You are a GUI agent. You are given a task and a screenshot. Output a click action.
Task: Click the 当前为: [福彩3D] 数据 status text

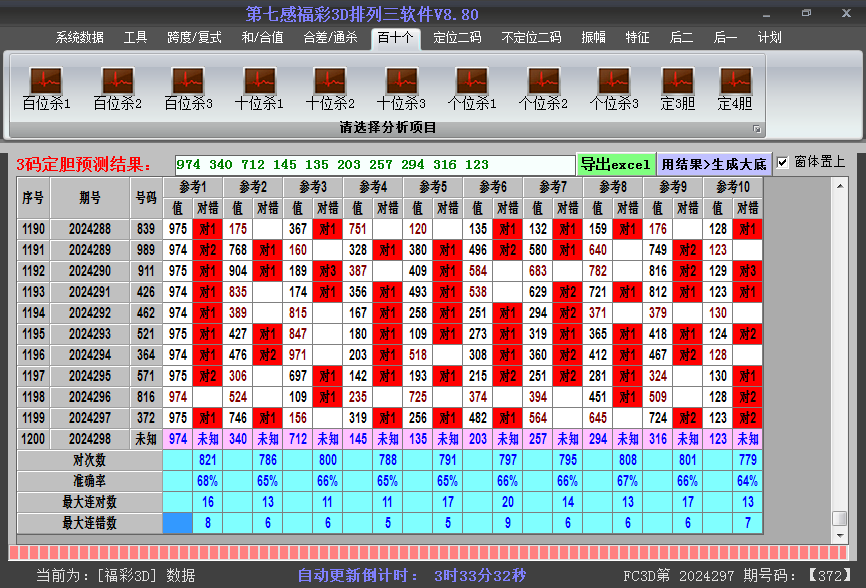point(116,576)
